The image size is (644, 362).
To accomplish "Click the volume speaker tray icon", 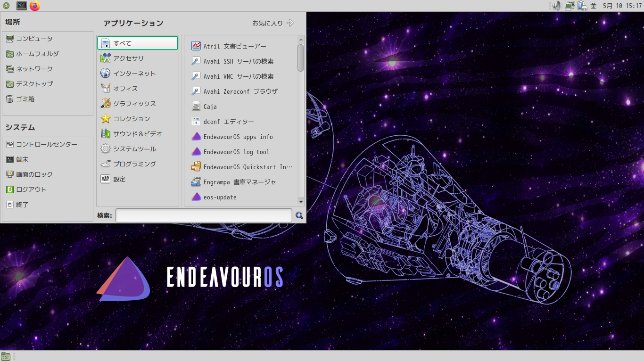I will click(557, 6).
